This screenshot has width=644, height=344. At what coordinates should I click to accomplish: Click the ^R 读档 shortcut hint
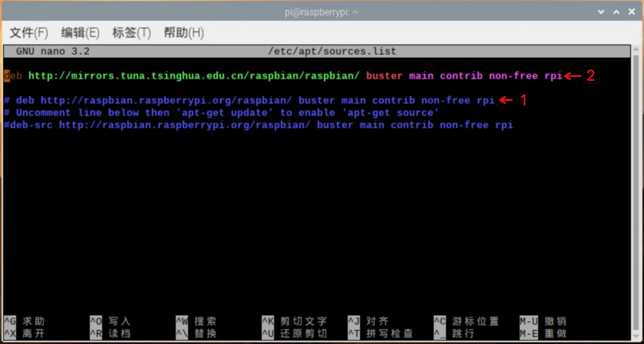[x=110, y=333]
